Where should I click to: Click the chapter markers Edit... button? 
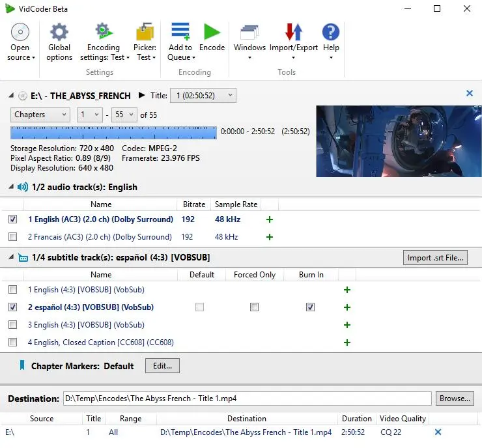[x=162, y=366]
